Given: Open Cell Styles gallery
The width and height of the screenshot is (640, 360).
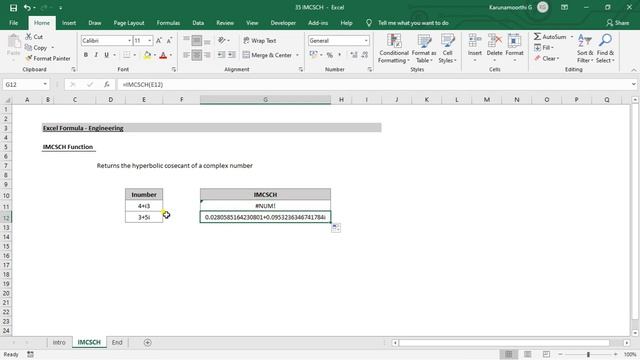Looking at the screenshot, I should [447, 49].
